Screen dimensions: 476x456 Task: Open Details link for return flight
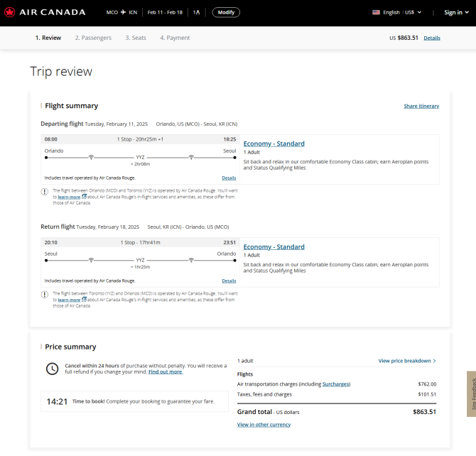(x=229, y=281)
